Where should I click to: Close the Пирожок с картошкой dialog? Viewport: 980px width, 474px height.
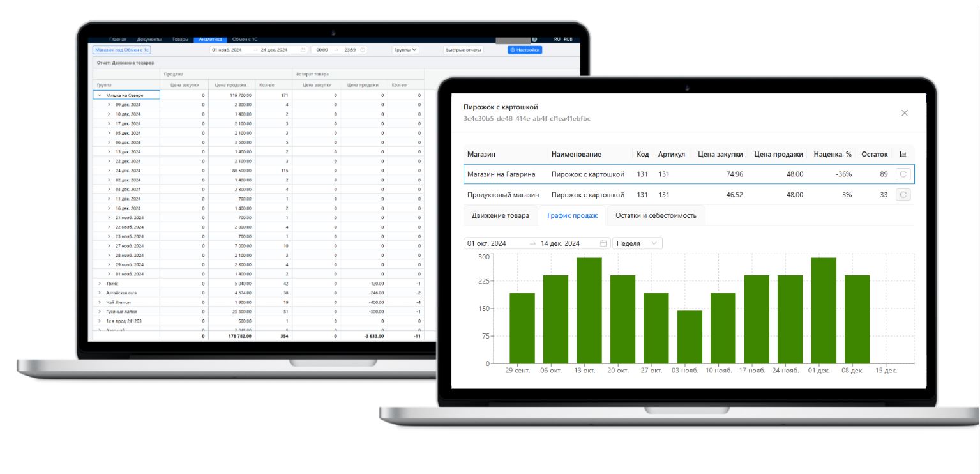904,113
